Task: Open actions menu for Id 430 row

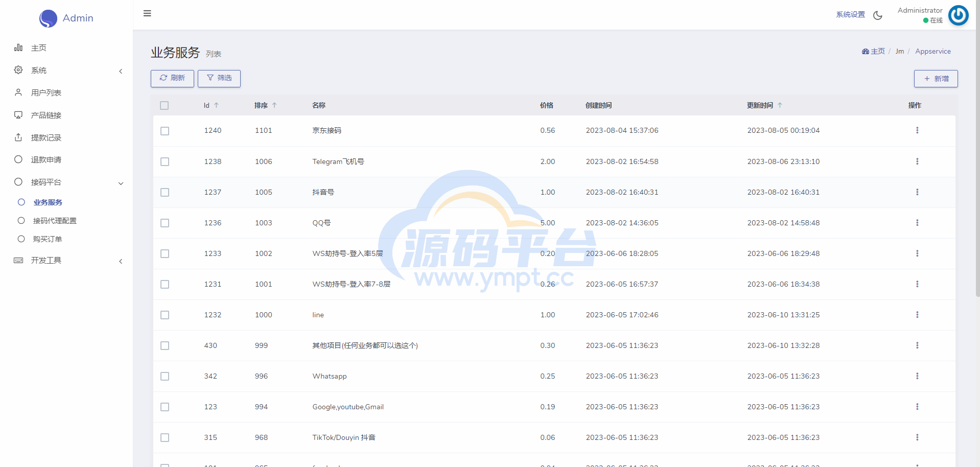Action: pos(917,345)
